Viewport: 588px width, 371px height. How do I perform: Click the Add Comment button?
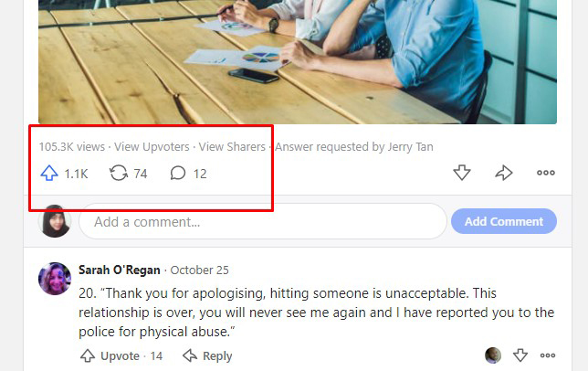click(504, 221)
